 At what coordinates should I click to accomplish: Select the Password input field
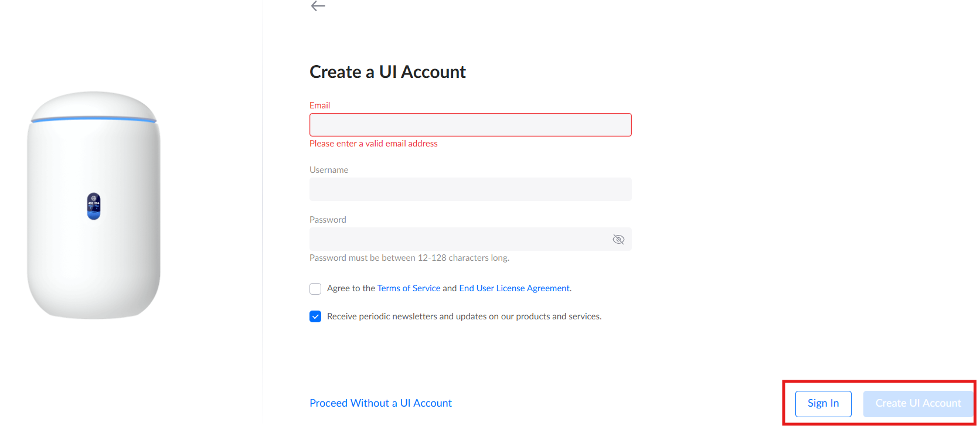[457, 239]
